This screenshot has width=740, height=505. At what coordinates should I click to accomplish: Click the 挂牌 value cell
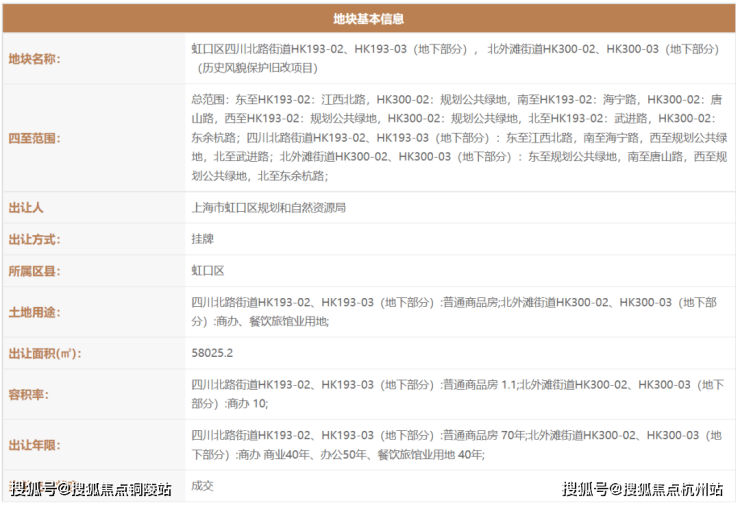click(x=203, y=240)
